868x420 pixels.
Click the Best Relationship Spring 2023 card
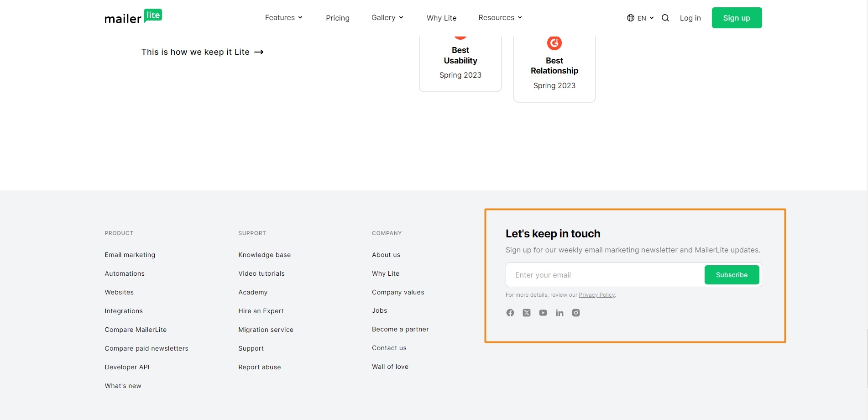554,68
